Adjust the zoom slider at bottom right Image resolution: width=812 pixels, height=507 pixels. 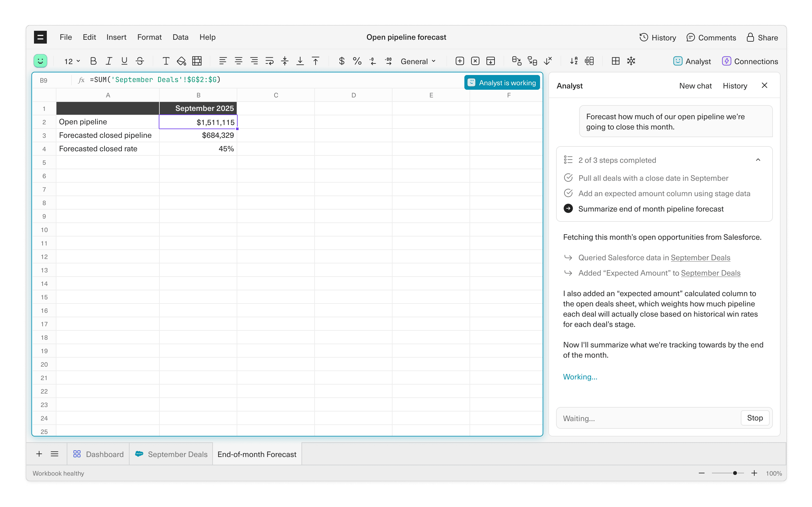[735, 473]
